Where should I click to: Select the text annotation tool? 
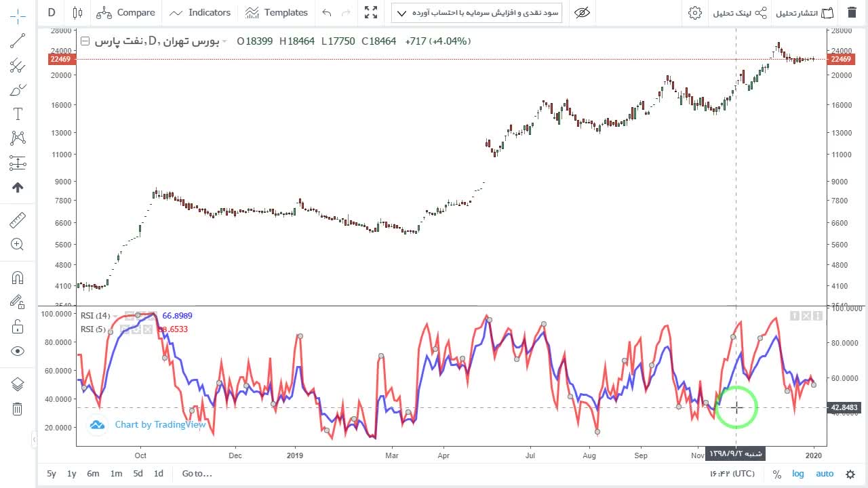coord(18,114)
